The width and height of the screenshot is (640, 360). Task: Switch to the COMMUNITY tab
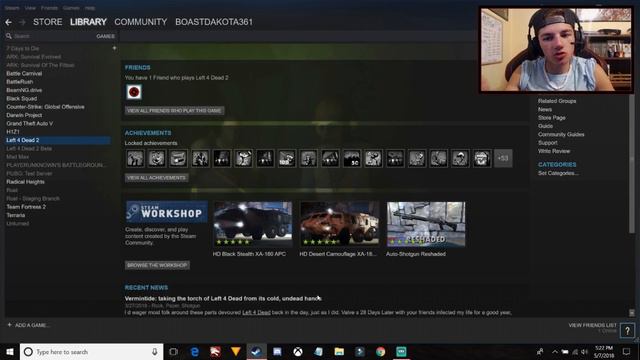(140, 22)
